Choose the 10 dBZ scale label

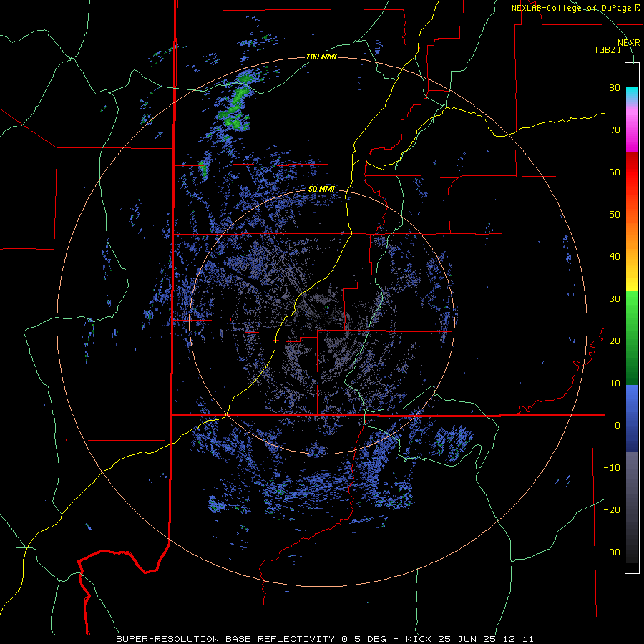(615, 384)
